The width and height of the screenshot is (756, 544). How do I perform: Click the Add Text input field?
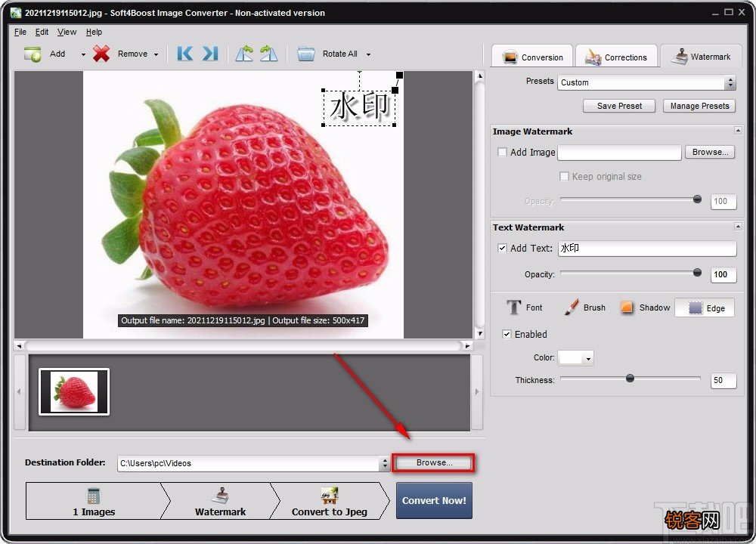[647, 249]
